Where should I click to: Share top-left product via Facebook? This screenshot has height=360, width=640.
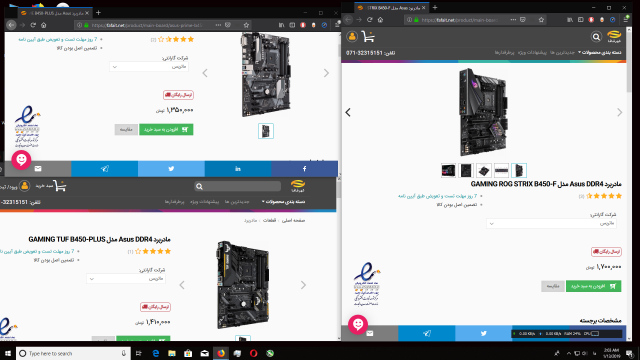[304, 169]
